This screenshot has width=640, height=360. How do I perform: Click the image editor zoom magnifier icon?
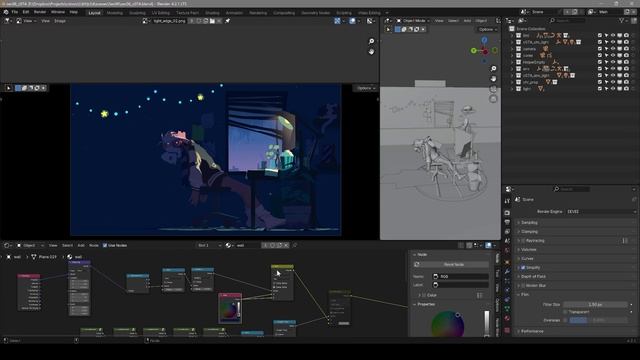pos(371,41)
